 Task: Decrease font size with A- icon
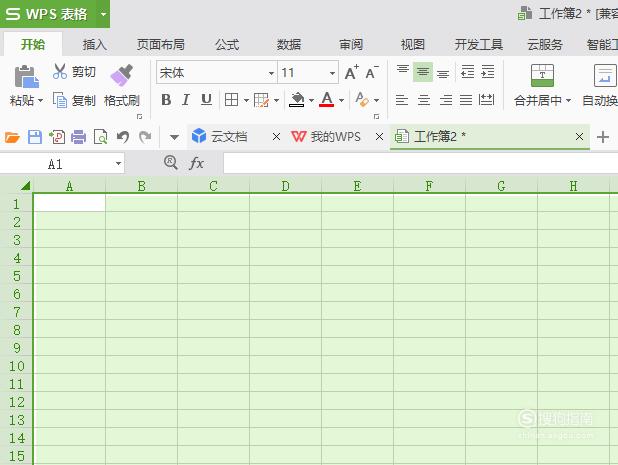pos(372,73)
